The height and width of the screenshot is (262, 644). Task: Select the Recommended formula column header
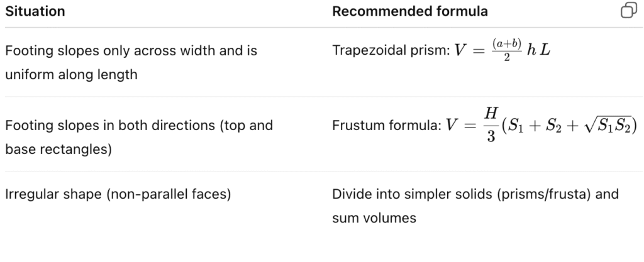410,11
